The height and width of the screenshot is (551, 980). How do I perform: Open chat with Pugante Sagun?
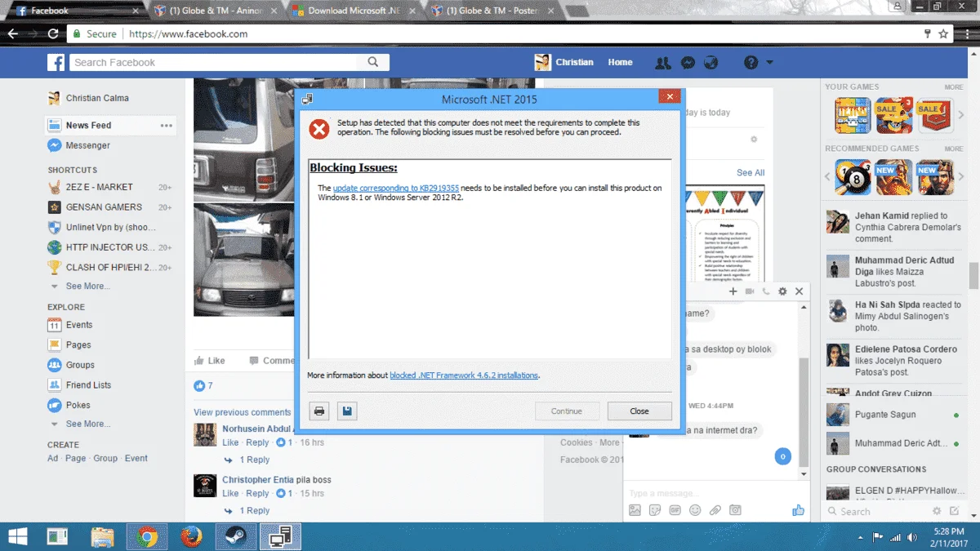pos(893,415)
